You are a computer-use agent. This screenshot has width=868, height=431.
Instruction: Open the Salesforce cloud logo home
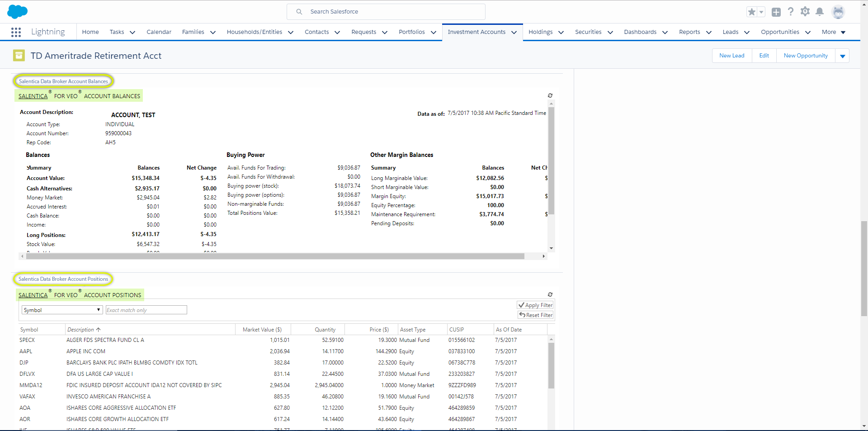(x=17, y=11)
